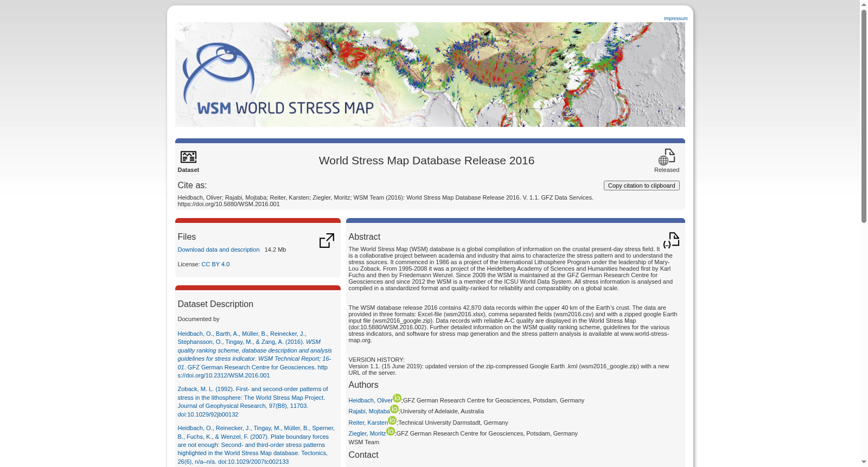Download data and description file

click(219, 250)
